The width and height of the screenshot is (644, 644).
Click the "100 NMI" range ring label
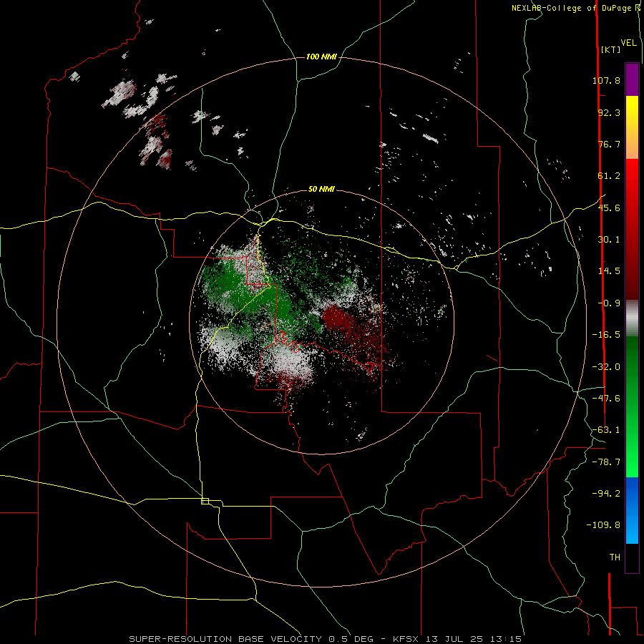click(x=321, y=57)
